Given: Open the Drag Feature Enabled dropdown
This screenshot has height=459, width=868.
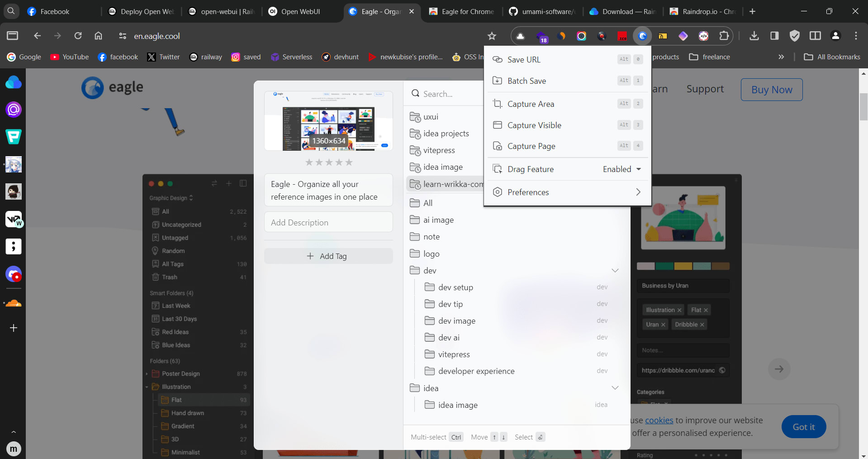Looking at the screenshot, I should click(x=622, y=169).
